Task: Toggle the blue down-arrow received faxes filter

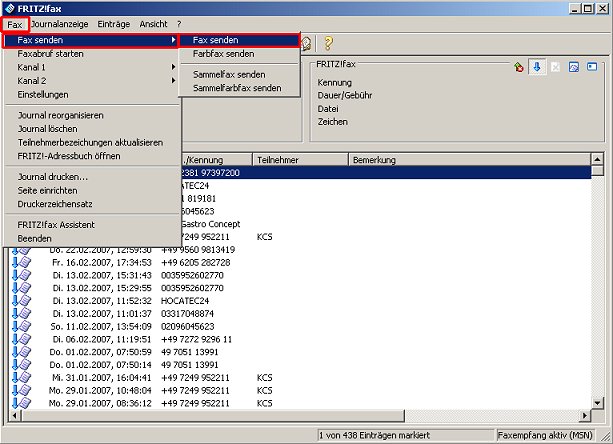Action: 537,67
